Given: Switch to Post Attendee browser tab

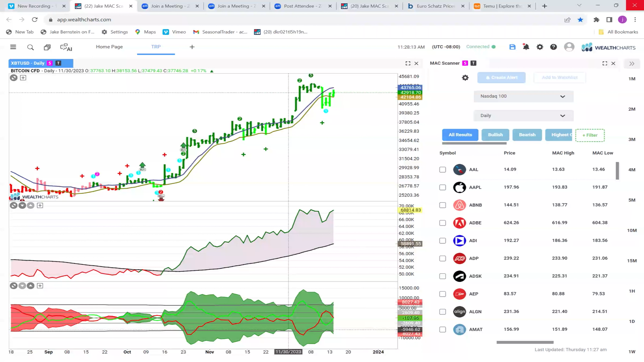Looking at the screenshot, I should (303, 6).
